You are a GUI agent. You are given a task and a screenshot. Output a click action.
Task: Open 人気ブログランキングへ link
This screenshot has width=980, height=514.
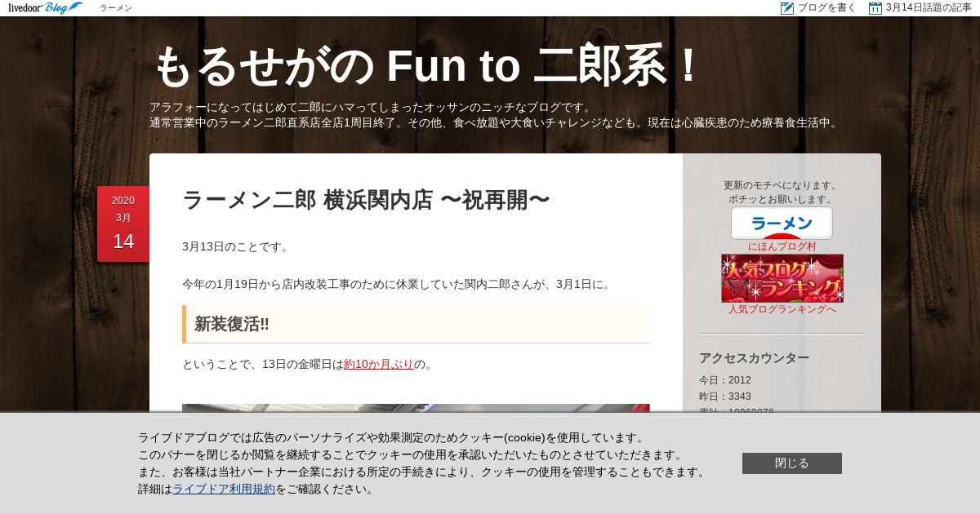coord(782,309)
